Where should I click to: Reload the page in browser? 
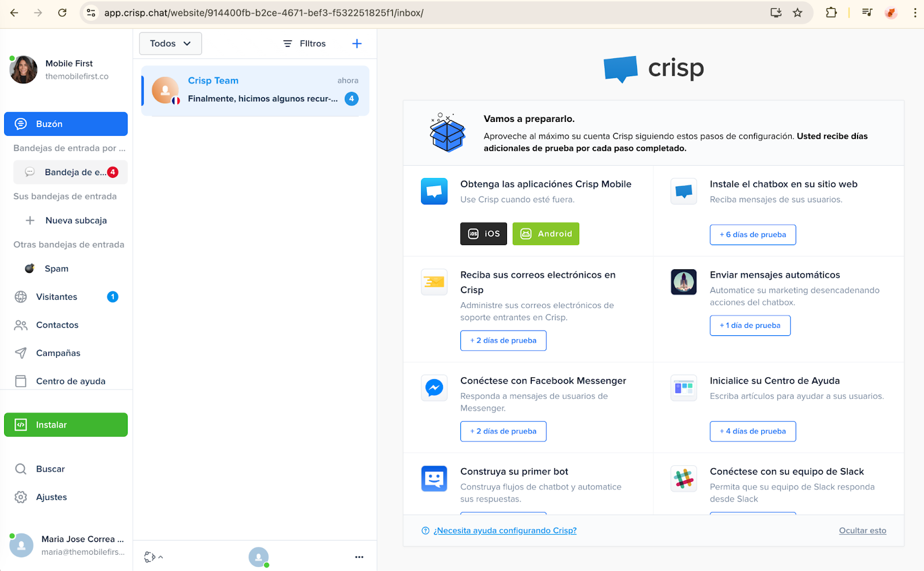click(x=62, y=13)
